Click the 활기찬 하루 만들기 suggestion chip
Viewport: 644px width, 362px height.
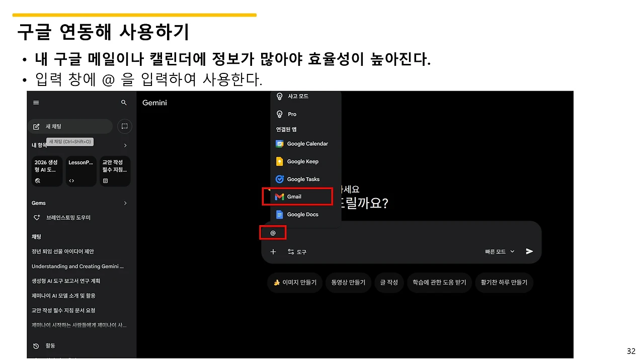[x=504, y=283]
